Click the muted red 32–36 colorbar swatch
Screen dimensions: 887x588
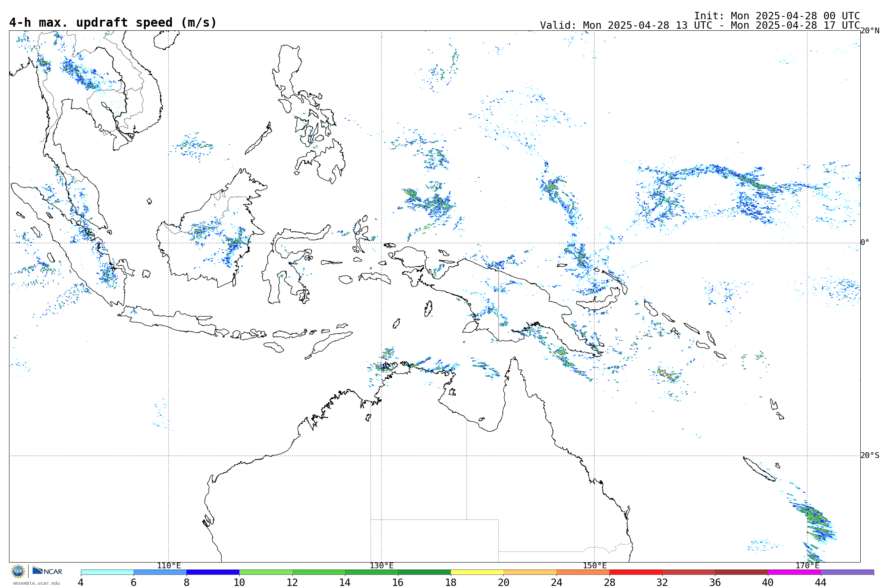(689, 572)
